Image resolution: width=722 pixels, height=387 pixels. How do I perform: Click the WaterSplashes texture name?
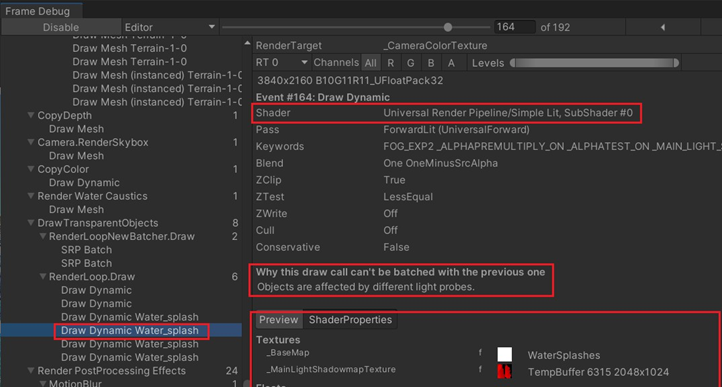click(x=564, y=355)
